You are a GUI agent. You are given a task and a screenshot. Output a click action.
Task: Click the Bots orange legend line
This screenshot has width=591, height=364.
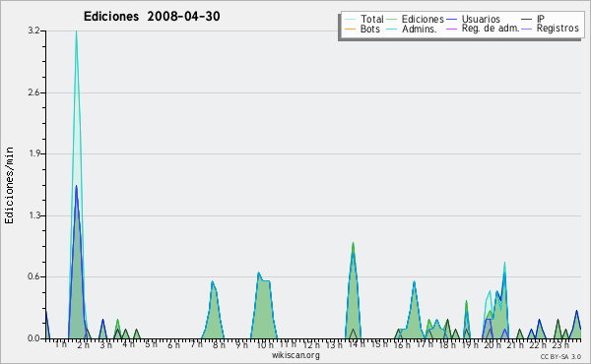[x=350, y=29]
